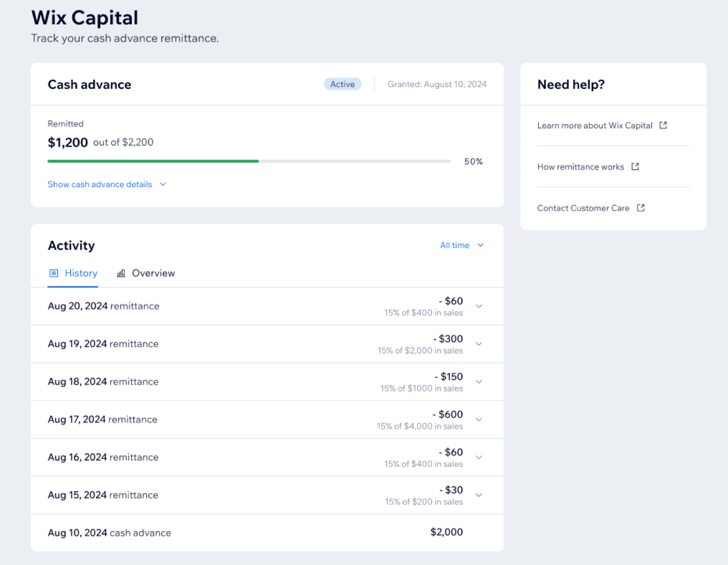
Task: Expand the Aug 19, 2024 remittance details
Action: pos(479,344)
